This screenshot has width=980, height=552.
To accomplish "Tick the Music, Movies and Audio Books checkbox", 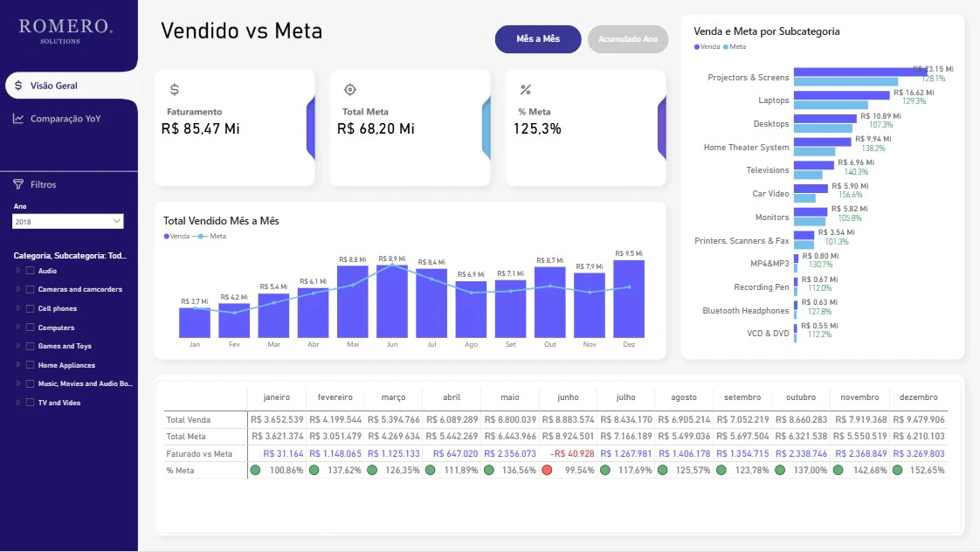I will point(30,383).
